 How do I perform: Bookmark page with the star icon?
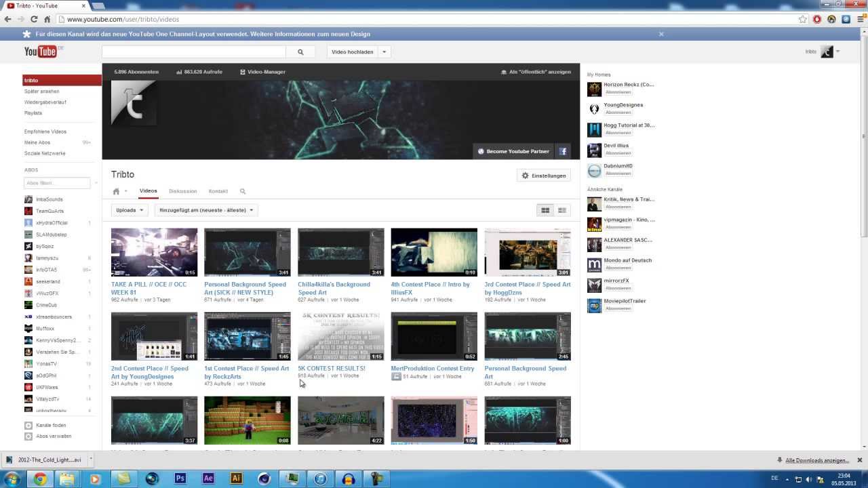[803, 20]
